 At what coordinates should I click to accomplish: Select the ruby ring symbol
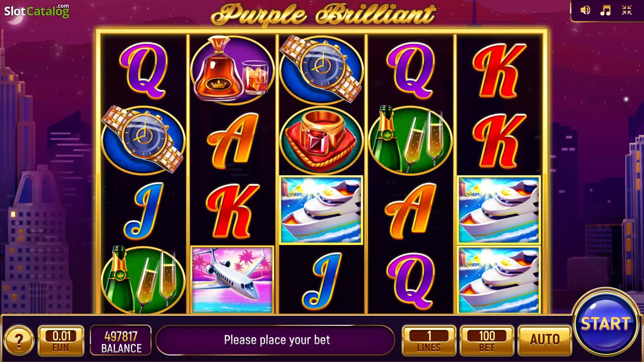click(321, 141)
